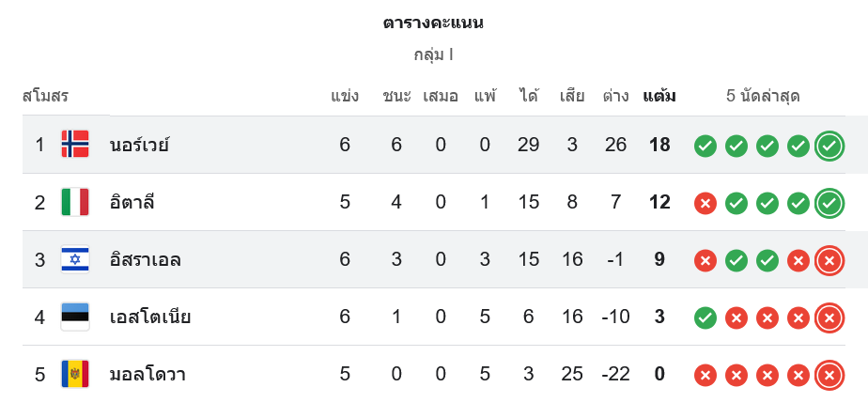Screen dimensions: 868x418
Task: Click the Israel flag icon
Action: [x=75, y=259]
